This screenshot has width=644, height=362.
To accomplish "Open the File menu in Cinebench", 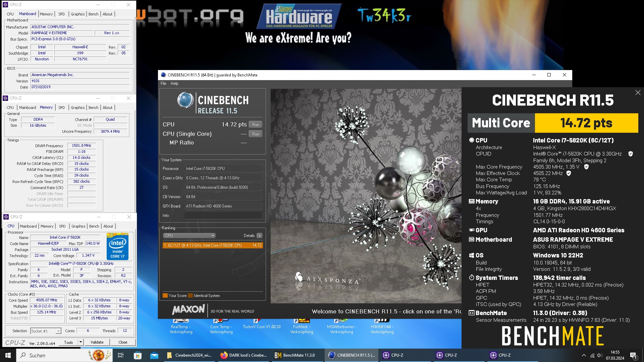I will 163,83.
